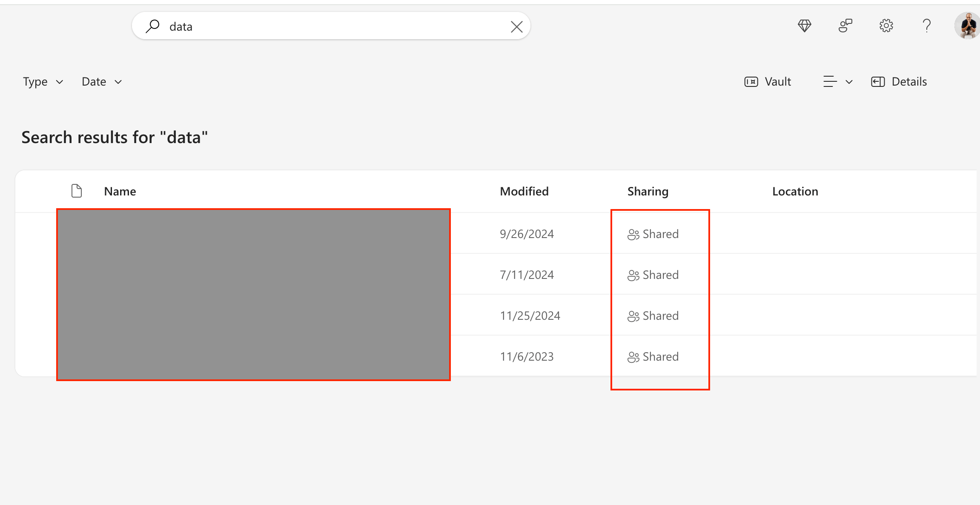980x505 pixels.
Task: Open the view options list dropdown
Action: (838, 82)
